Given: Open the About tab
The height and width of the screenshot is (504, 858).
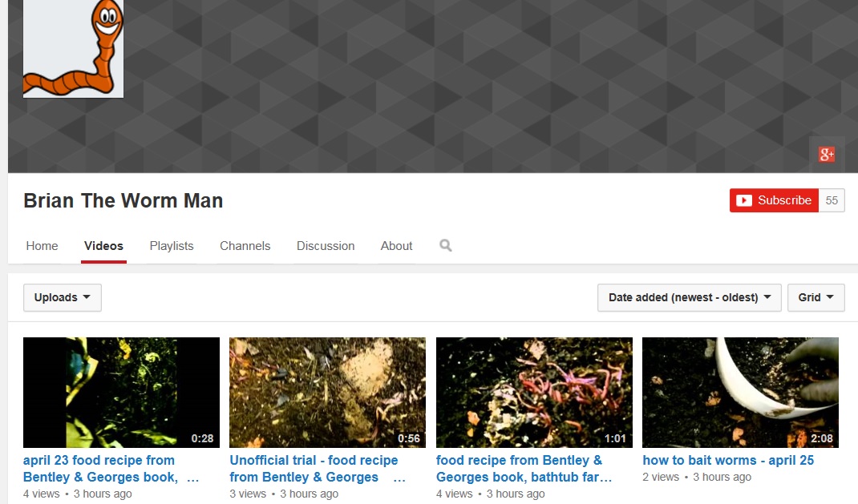Looking at the screenshot, I should pyautogui.click(x=396, y=246).
